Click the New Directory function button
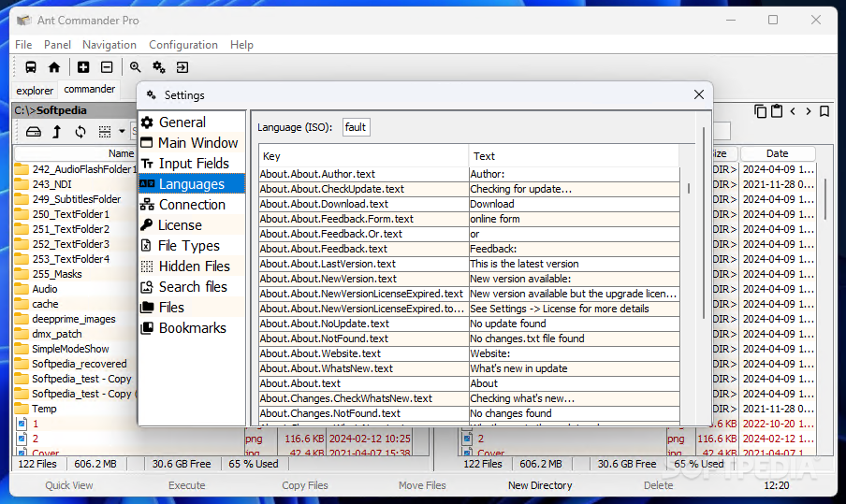Viewport: 846px width, 504px height. pos(540,485)
